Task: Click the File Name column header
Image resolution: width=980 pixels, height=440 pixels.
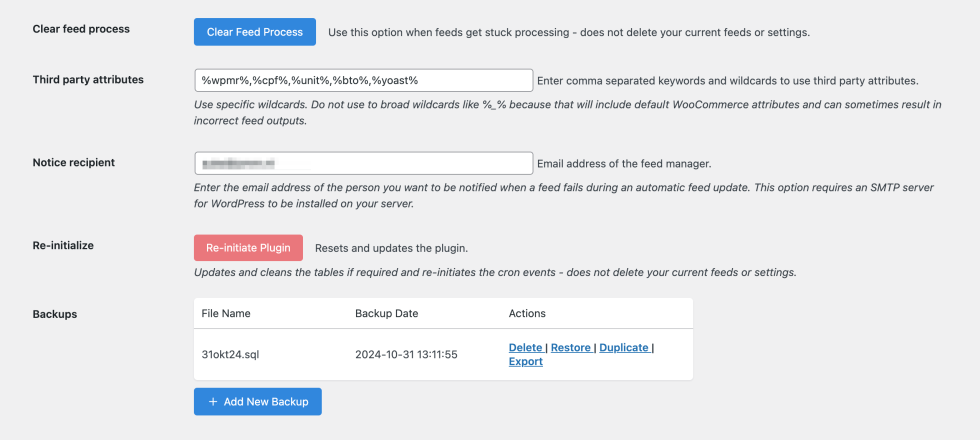Action: tap(225, 314)
